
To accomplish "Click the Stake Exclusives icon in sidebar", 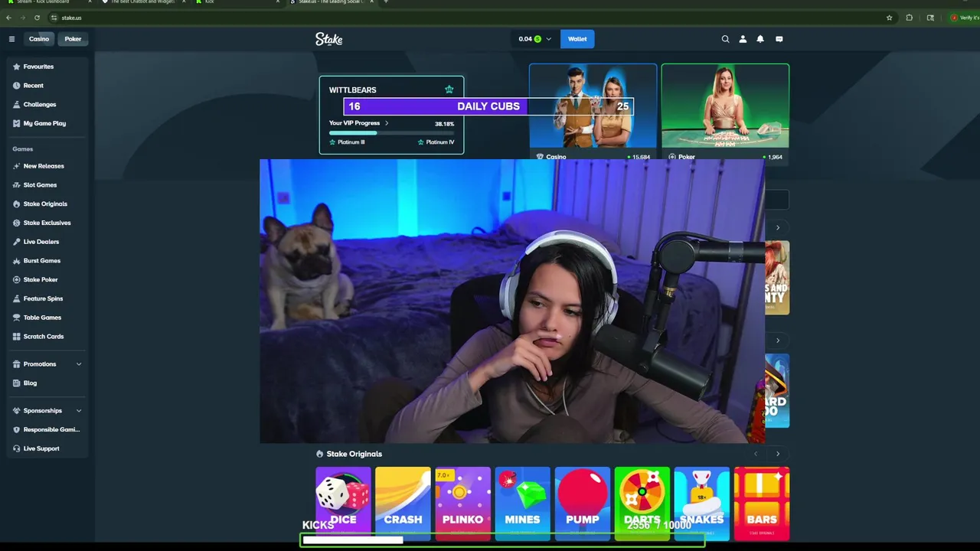I will (x=17, y=223).
